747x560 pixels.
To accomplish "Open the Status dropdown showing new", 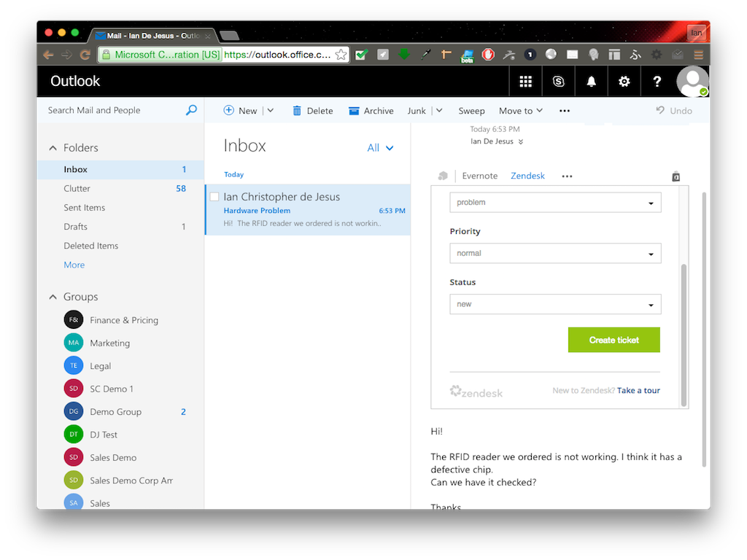I will [555, 304].
